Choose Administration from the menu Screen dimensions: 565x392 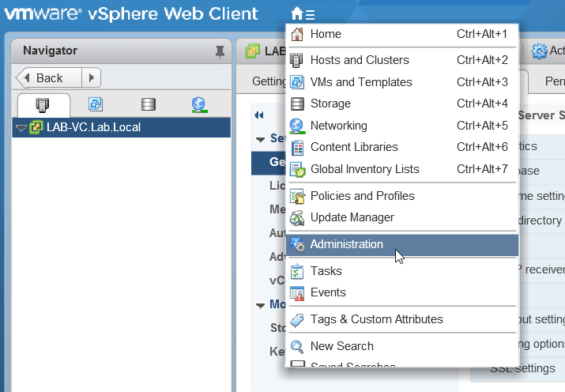coord(346,244)
